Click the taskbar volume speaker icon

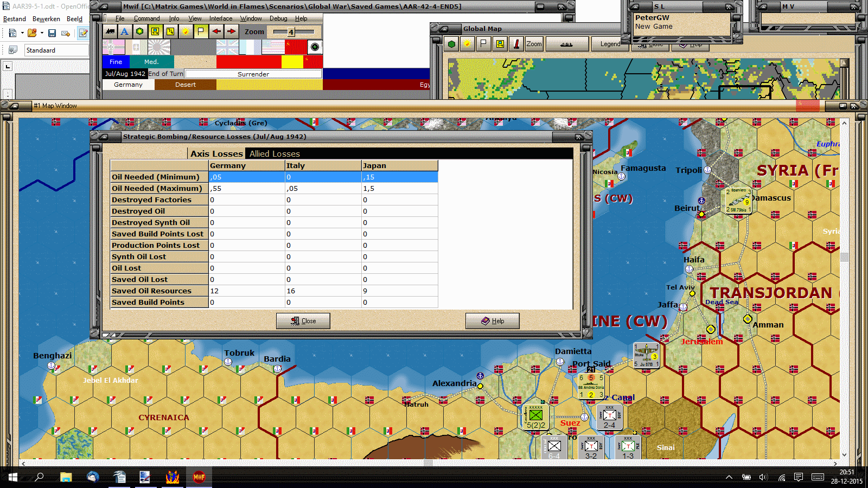pyautogui.click(x=763, y=477)
